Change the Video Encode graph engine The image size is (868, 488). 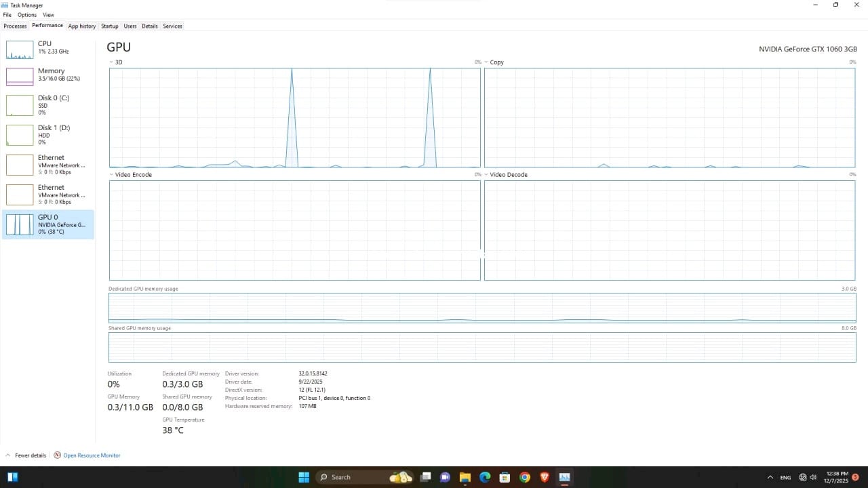[x=112, y=175]
